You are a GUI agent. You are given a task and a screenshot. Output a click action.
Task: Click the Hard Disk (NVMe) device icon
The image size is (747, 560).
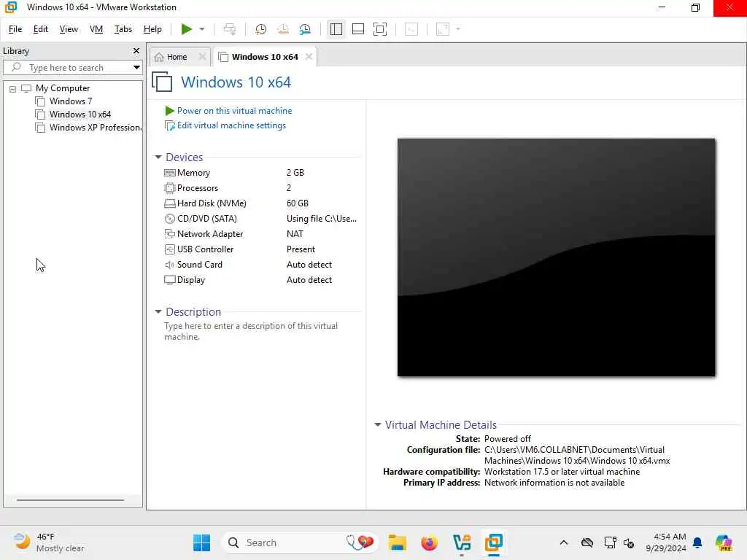[x=169, y=203]
